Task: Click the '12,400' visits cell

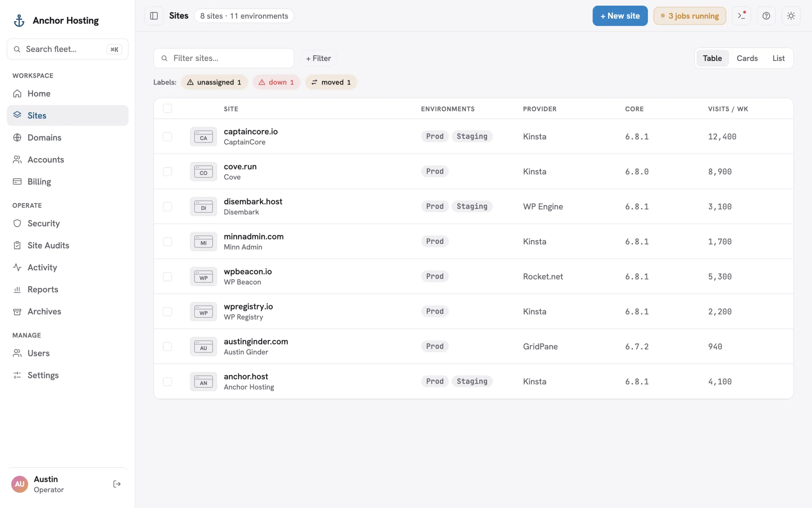Action: point(722,137)
